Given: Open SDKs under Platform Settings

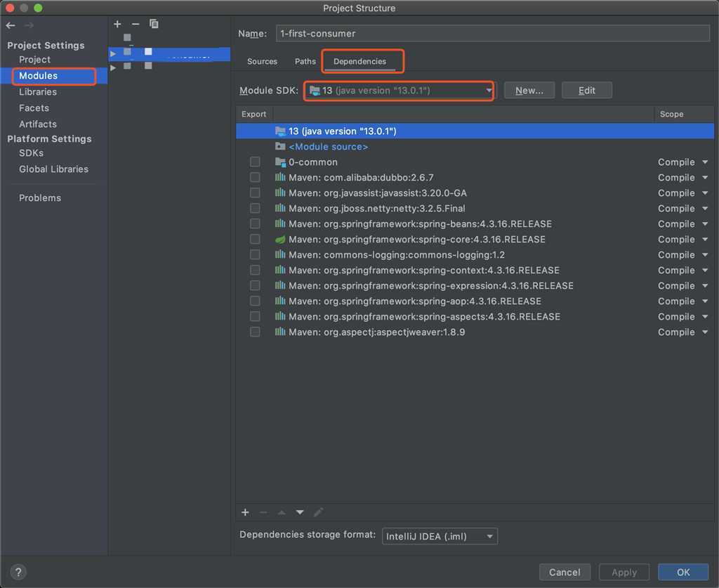Looking at the screenshot, I should pyautogui.click(x=31, y=152).
